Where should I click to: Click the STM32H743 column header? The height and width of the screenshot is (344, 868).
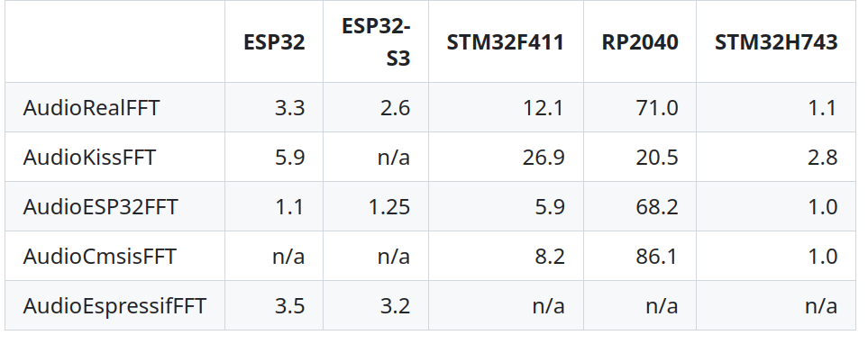tap(776, 42)
